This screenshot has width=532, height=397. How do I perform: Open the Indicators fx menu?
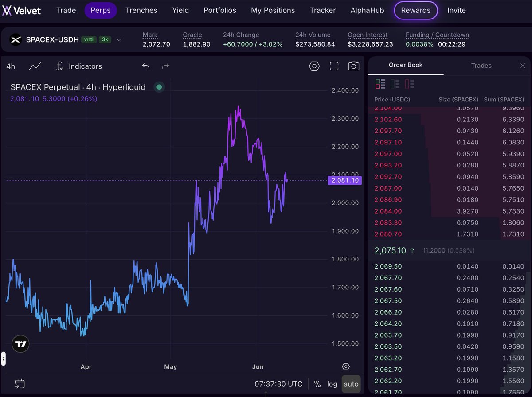point(78,66)
